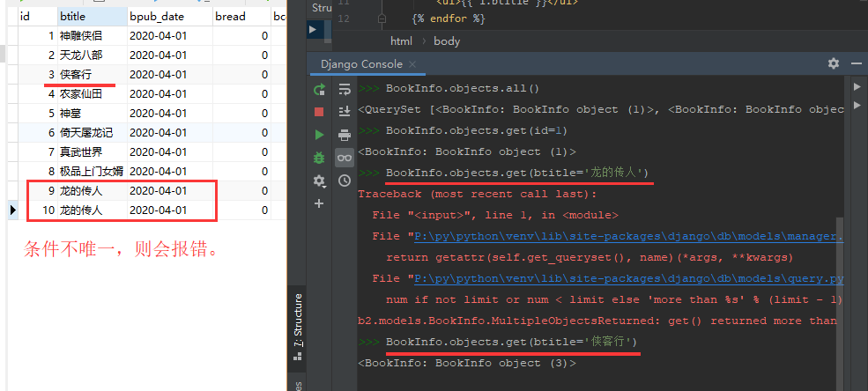868x391 pixels.
Task: Open query.py path link in traceback
Action: (629, 278)
